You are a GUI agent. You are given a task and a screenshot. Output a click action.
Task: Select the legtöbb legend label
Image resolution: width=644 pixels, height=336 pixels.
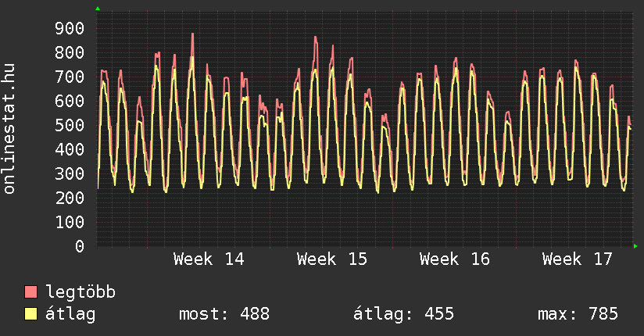(80, 292)
